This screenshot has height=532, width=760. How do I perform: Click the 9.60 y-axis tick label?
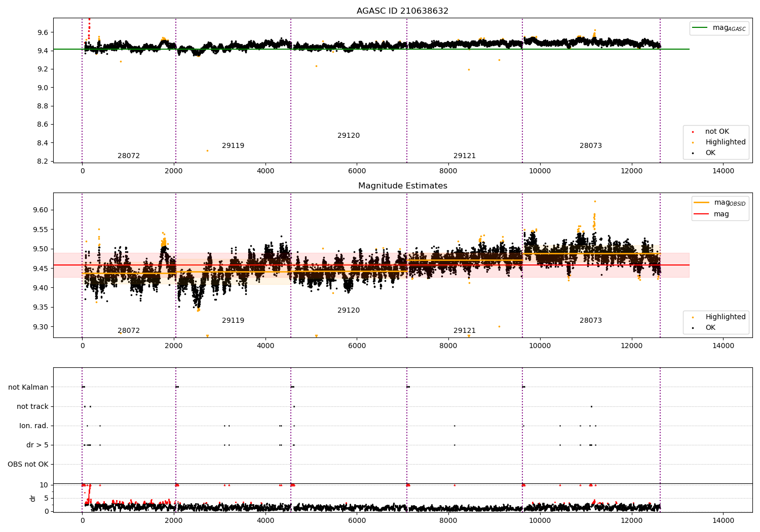pos(41,210)
